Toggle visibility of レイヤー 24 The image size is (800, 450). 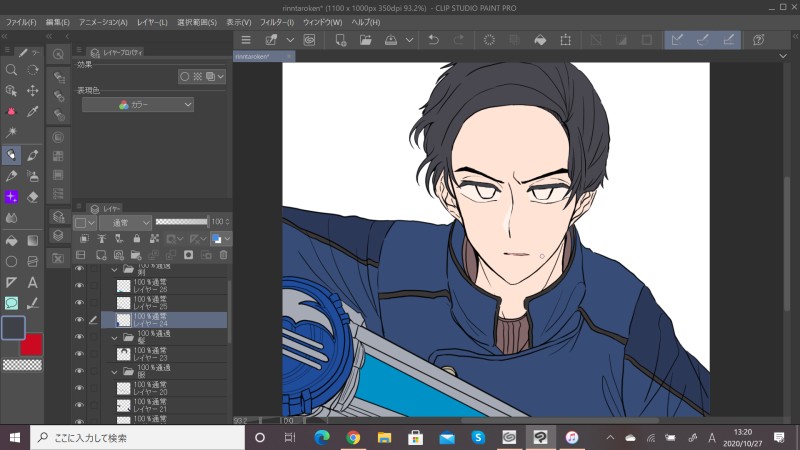coord(79,320)
